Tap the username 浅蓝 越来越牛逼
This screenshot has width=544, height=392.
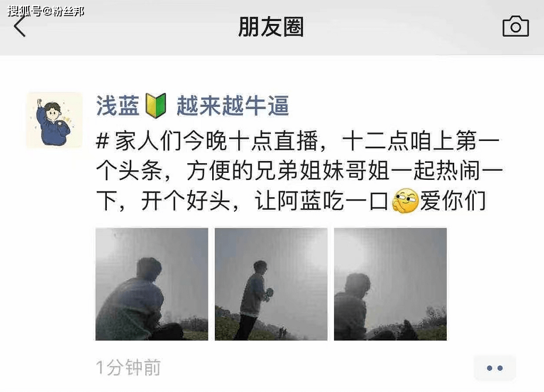point(193,105)
